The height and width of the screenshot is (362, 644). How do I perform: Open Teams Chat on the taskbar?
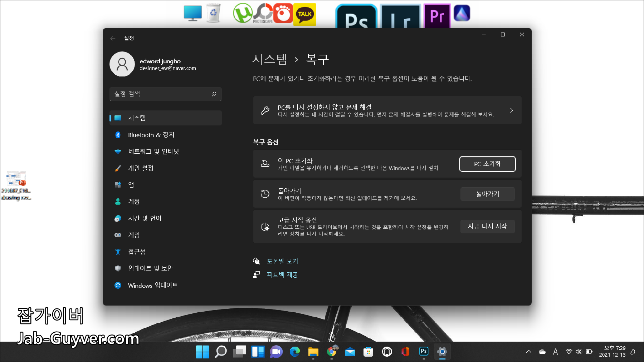click(276, 352)
